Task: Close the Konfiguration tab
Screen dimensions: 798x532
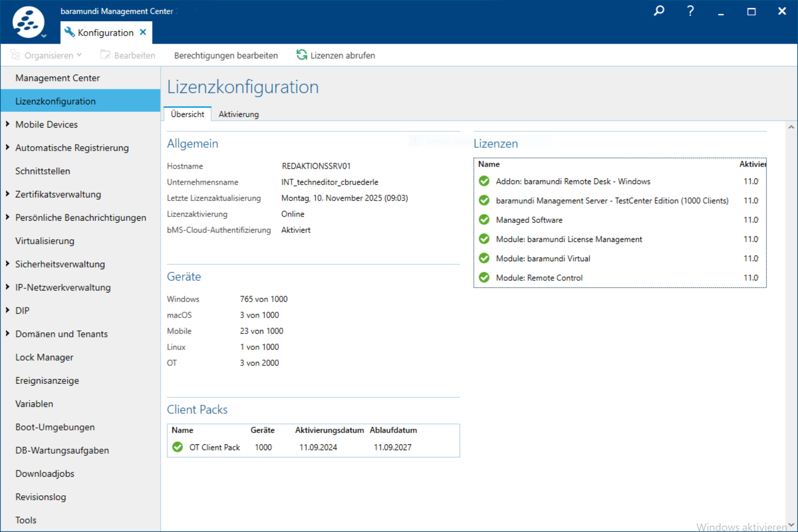Action: [143, 32]
